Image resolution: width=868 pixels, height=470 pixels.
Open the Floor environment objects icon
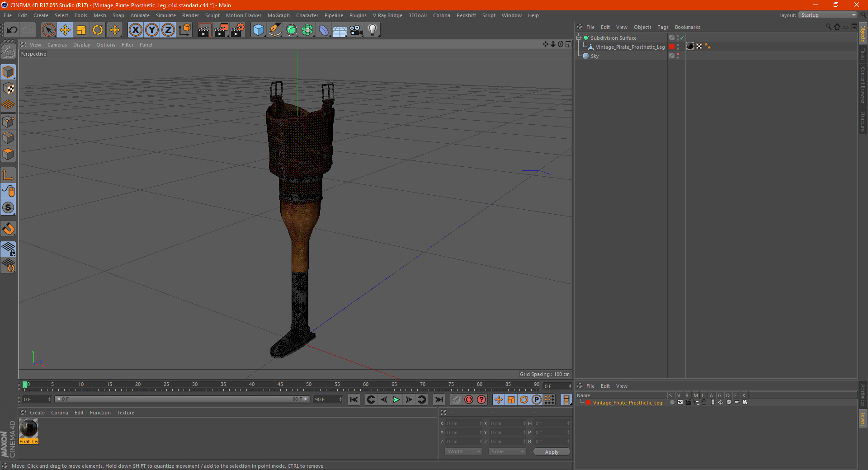tap(340, 30)
